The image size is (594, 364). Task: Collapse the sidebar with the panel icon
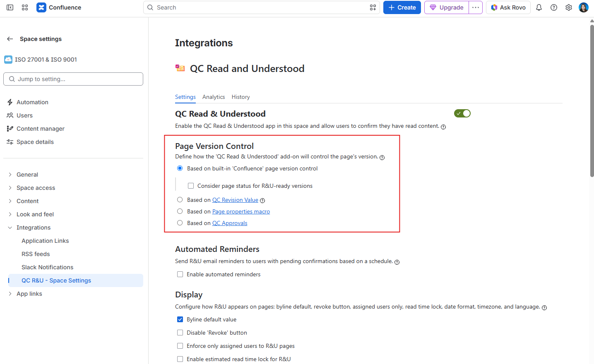10,7
